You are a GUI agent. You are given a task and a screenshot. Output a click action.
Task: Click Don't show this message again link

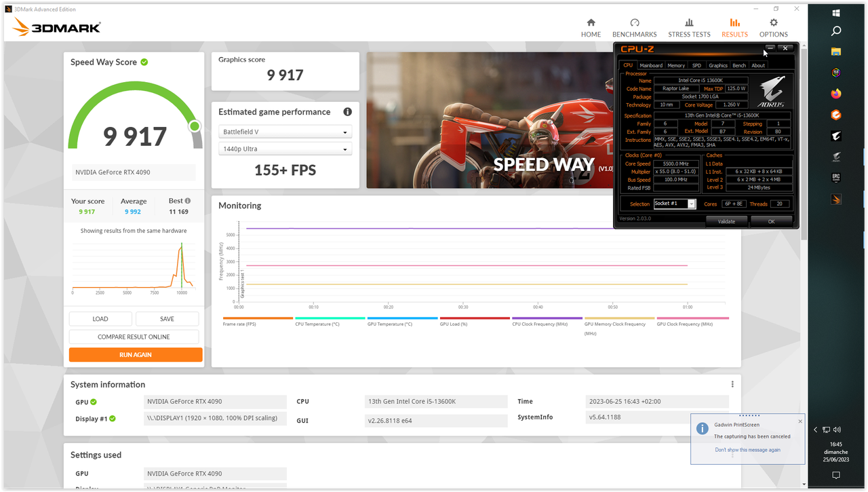[x=747, y=450]
